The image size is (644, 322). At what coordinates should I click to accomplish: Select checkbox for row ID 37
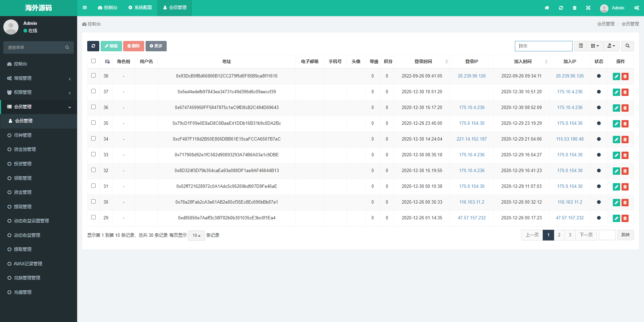pos(93,91)
